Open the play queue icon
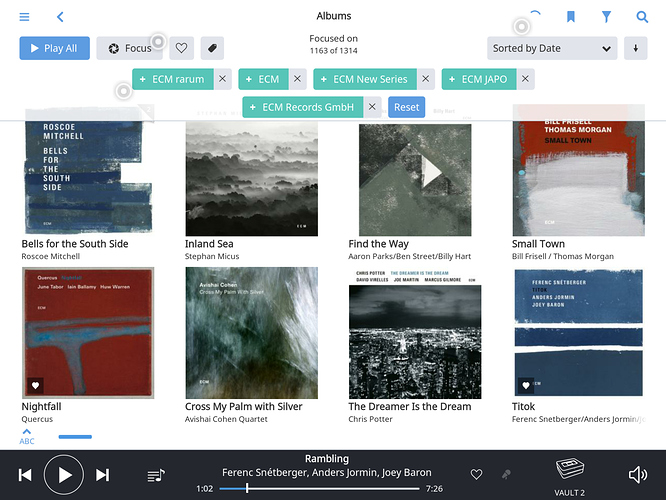666x500 pixels. pos(156,475)
